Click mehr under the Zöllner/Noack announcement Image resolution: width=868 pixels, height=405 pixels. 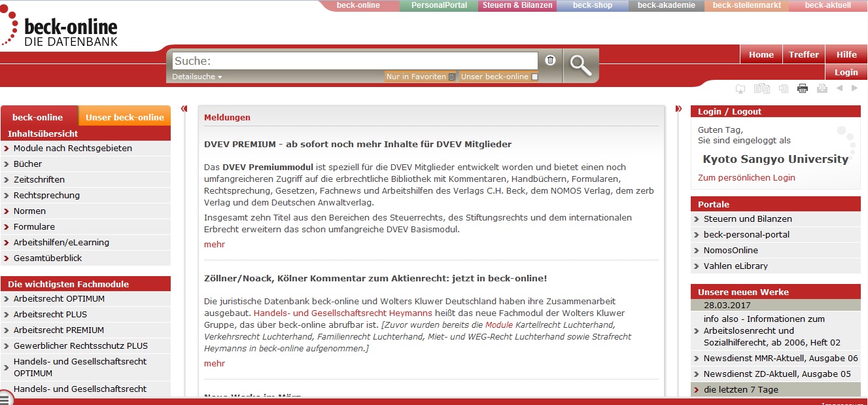[x=215, y=364]
